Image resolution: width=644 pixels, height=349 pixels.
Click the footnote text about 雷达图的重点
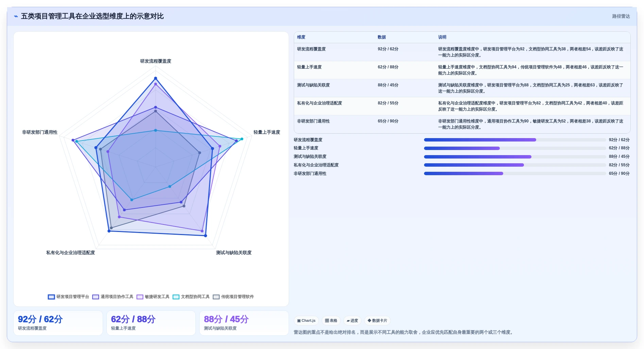[x=403, y=332]
